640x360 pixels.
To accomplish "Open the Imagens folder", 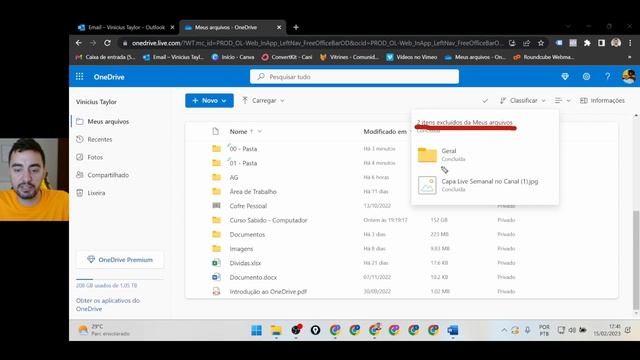I will [241, 249].
